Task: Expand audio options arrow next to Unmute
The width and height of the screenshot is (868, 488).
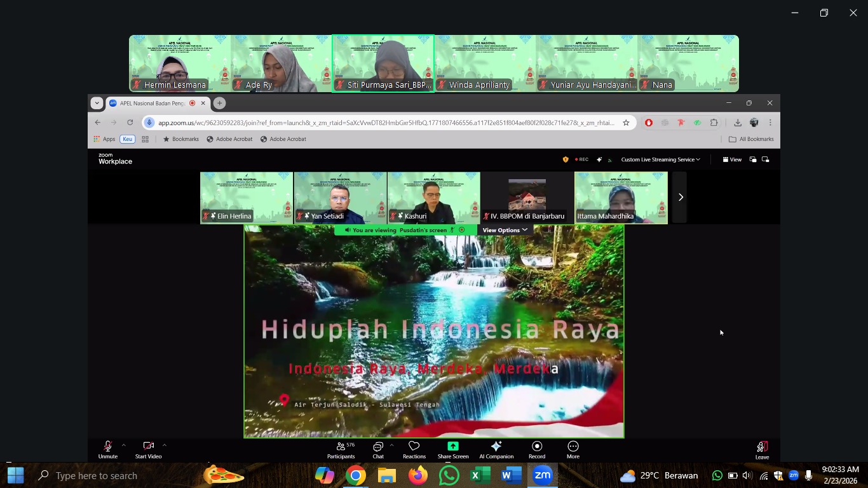Action: pyautogui.click(x=123, y=445)
